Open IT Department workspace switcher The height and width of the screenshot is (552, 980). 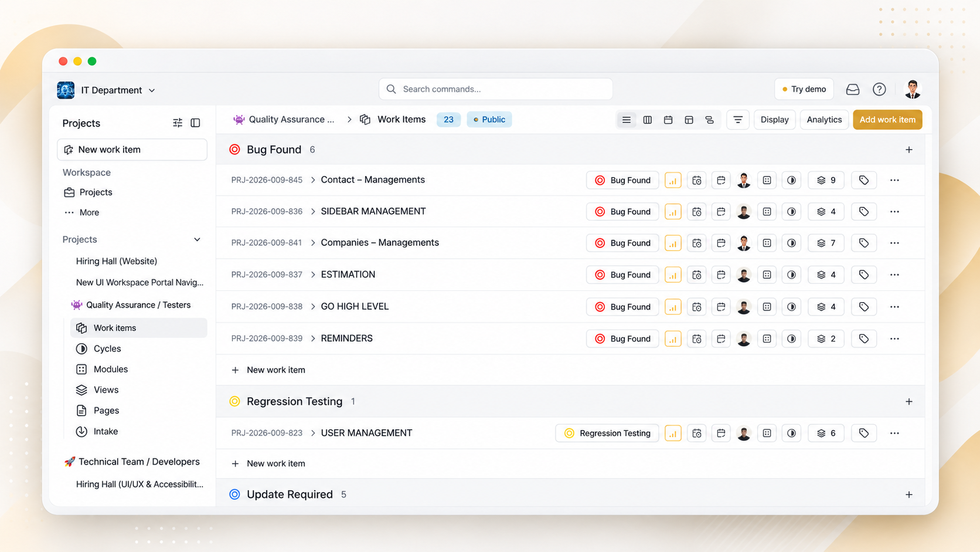107,90
